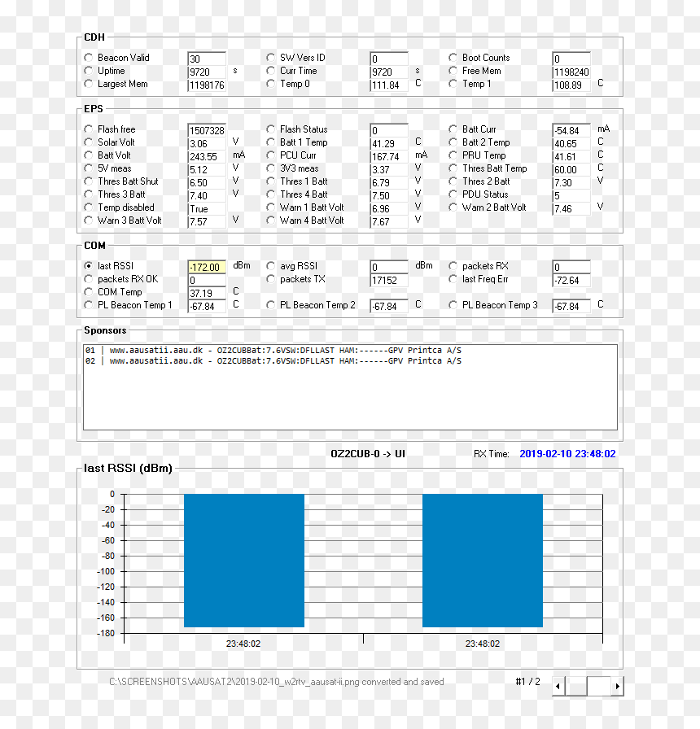
Task: Click the last RSSI value field -172.00
Action: 207,267
